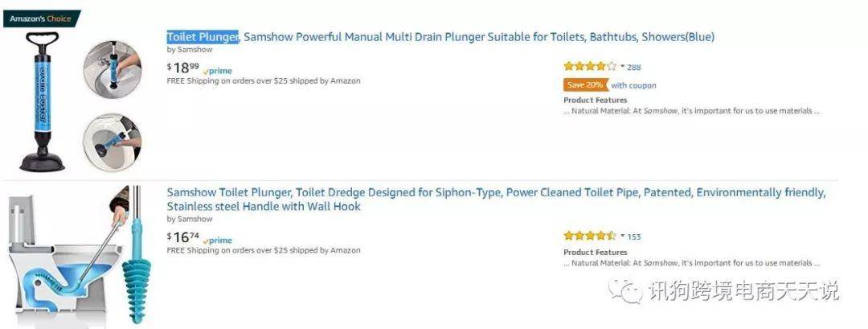Click the WeChat logo watermark icon
The width and height of the screenshot is (868, 329).
625,290
